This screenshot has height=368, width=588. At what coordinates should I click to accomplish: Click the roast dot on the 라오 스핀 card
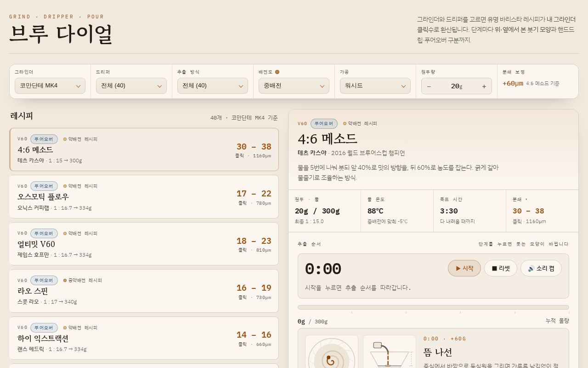65,280
